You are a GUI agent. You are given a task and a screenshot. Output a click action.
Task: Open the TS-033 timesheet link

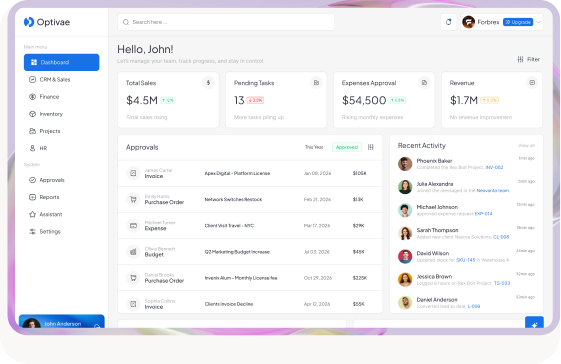point(502,283)
